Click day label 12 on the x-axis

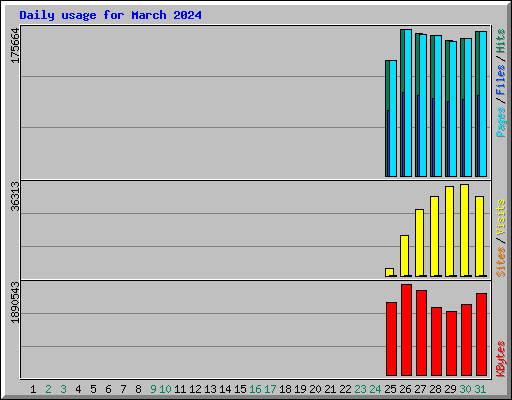coord(195,389)
